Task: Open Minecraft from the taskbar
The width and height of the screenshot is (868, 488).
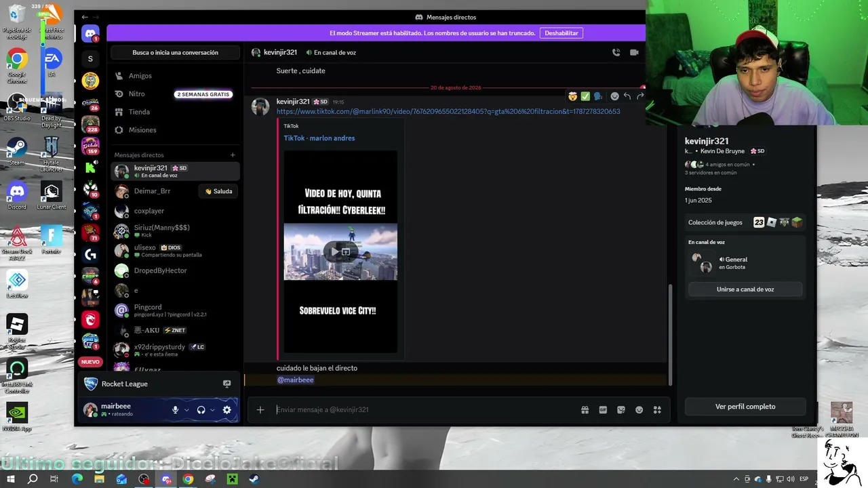Action: 232,479
